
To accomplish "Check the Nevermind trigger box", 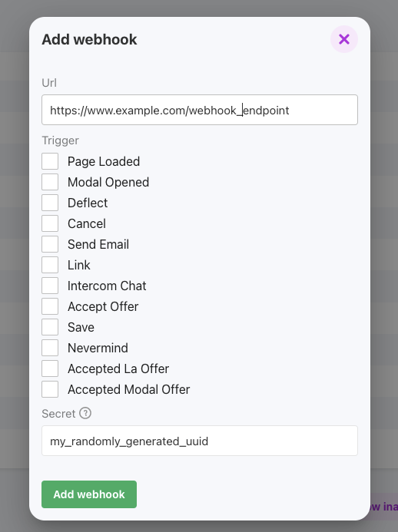I will click(x=50, y=348).
